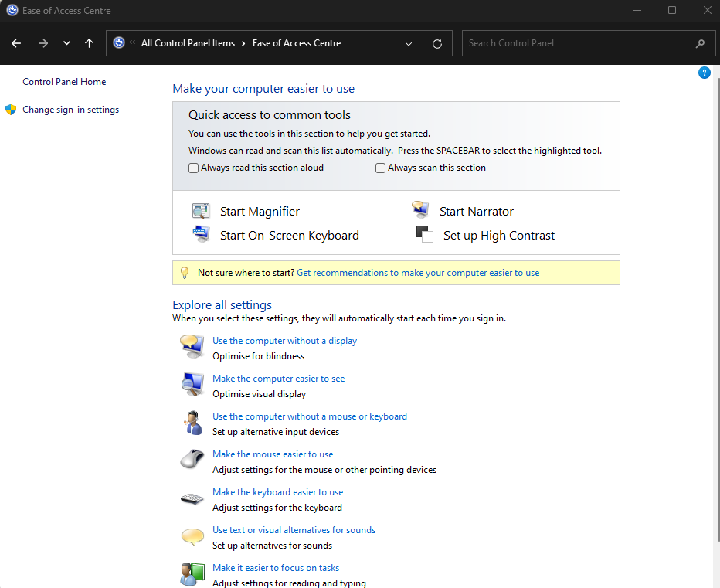This screenshot has height=588, width=720.
Task: Click Start Narrator text
Action: tap(477, 211)
